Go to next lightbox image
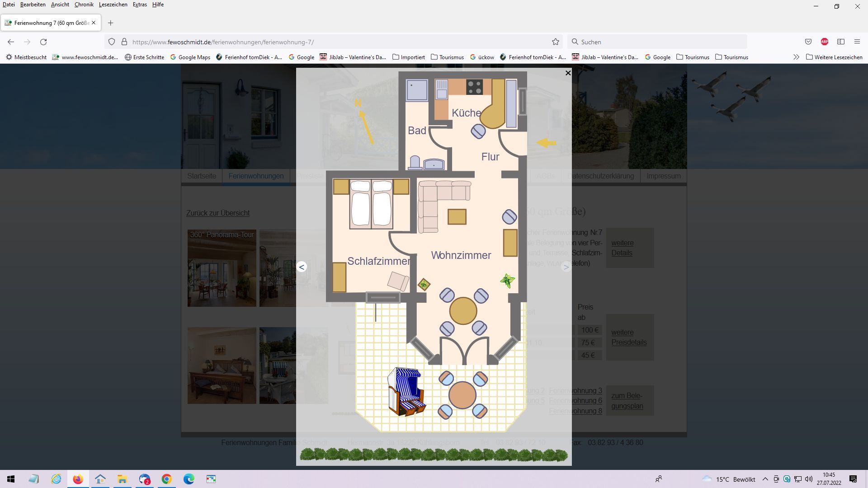868x488 pixels. tap(566, 267)
